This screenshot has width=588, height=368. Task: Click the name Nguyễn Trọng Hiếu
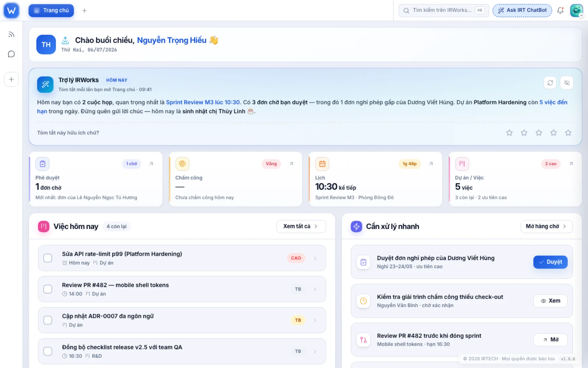point(171,40)
